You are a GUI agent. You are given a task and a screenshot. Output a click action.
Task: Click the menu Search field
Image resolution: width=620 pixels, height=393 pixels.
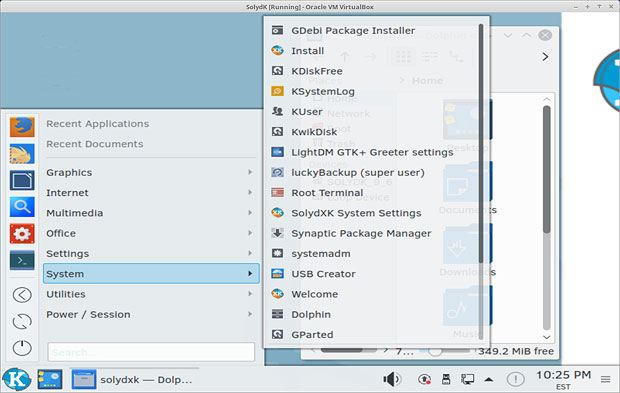click(x=151, y=352)
